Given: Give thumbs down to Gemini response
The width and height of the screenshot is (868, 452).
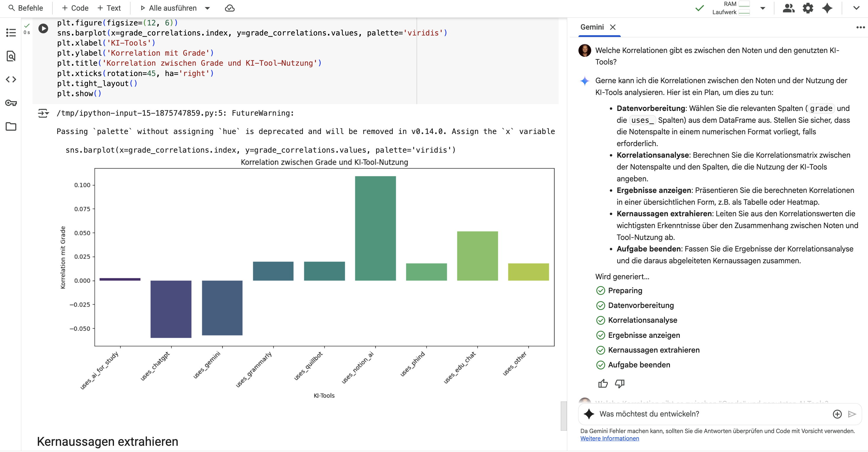Looking at the screenshot, I should [x=620, y=384].
